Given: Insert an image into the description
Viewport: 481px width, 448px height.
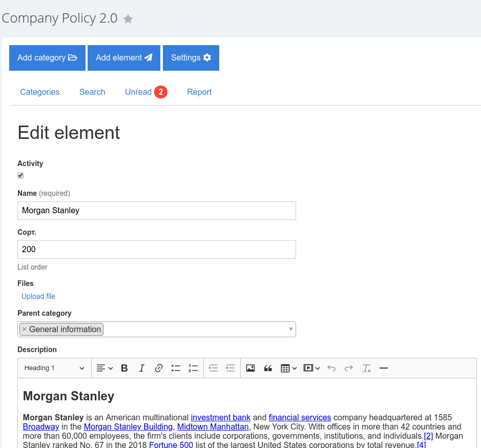Looking at the screenshot, I should point(250,368).
